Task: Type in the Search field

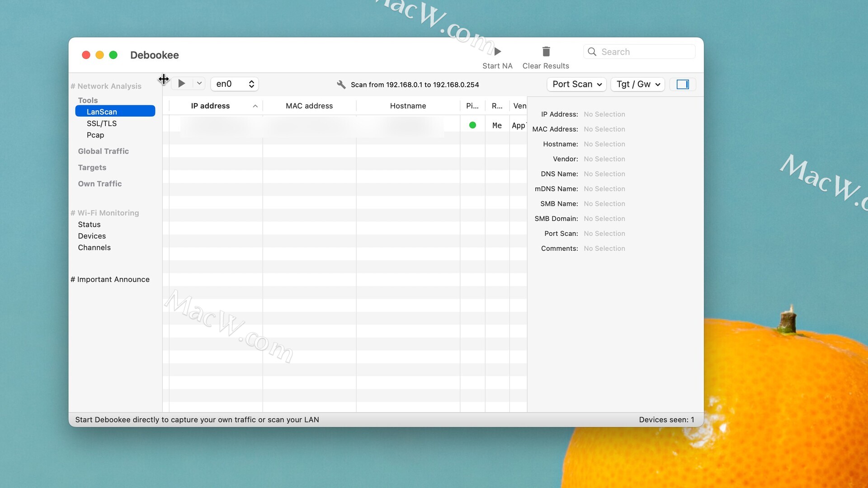Action: (x=639, y=52)
